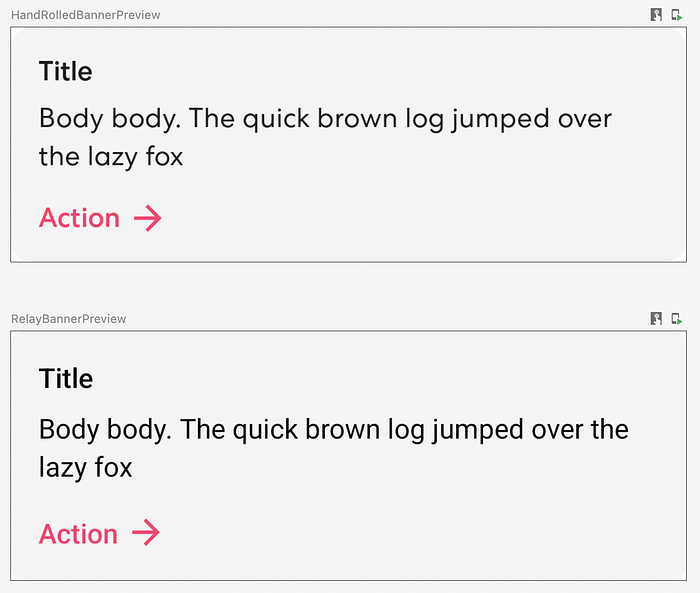Screen dimensions: 700x593
Task: Start interactive mode for HandRolledBannerPreview
Action: coord(656,15)
